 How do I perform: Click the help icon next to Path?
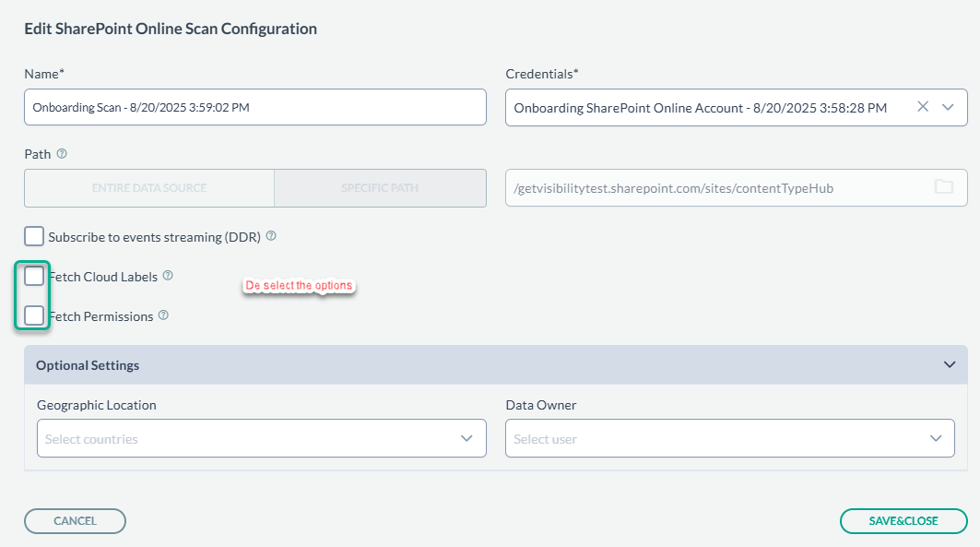63,154
